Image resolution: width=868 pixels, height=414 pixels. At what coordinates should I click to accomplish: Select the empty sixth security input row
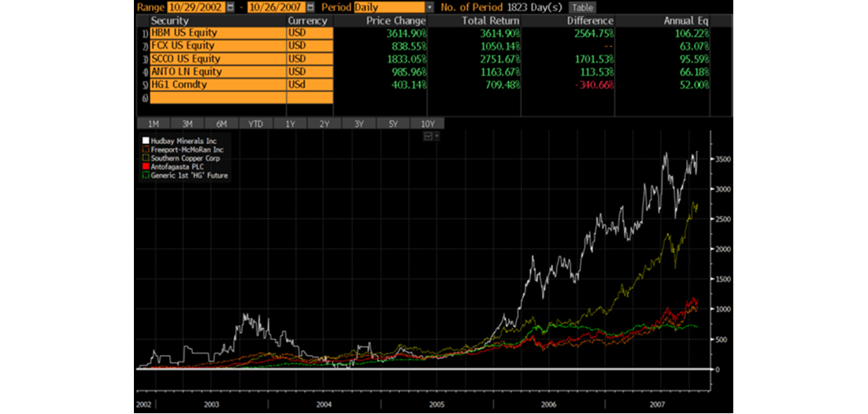(x=217, y=98)
